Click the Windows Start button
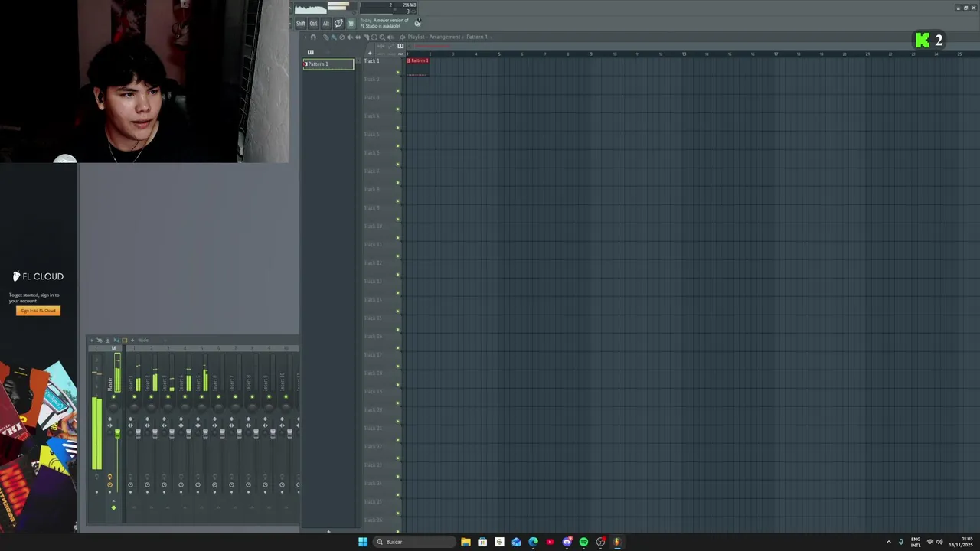980x551 pixels. [x=363, y=542]
